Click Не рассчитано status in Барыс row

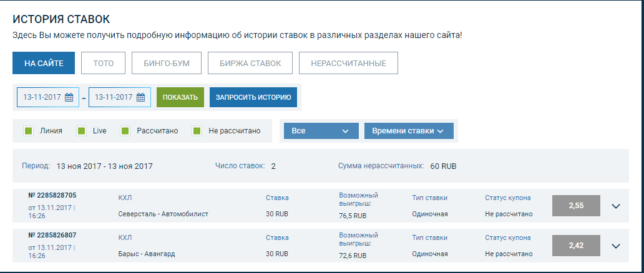509,254
